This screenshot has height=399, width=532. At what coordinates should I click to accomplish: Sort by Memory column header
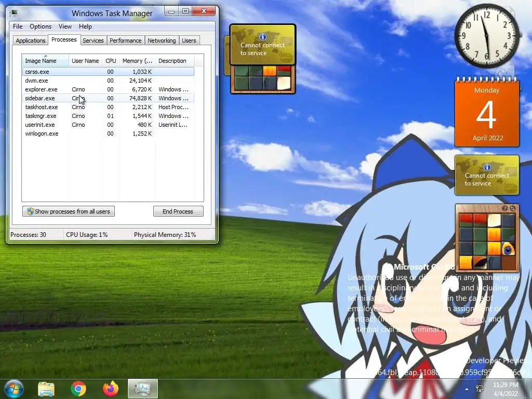137,61
